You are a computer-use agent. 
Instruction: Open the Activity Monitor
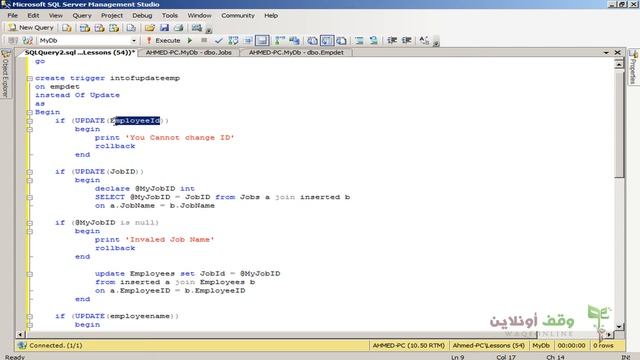point(197,28)
